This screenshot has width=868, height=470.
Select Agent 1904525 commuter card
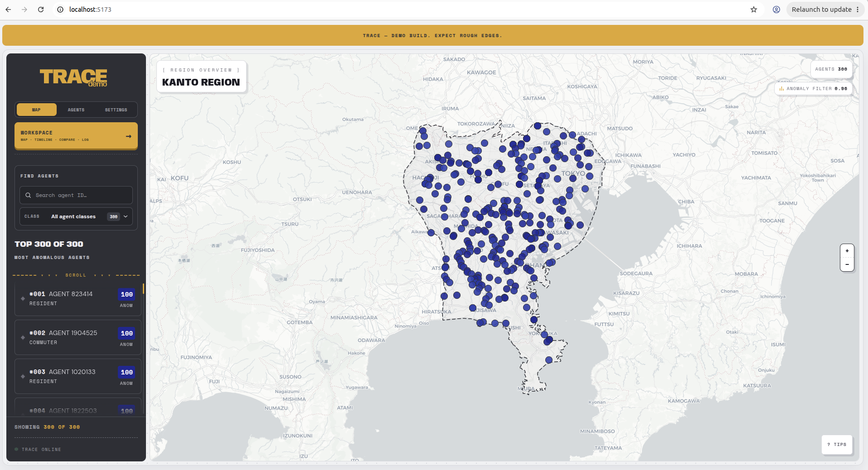click(x=78, y=338)
